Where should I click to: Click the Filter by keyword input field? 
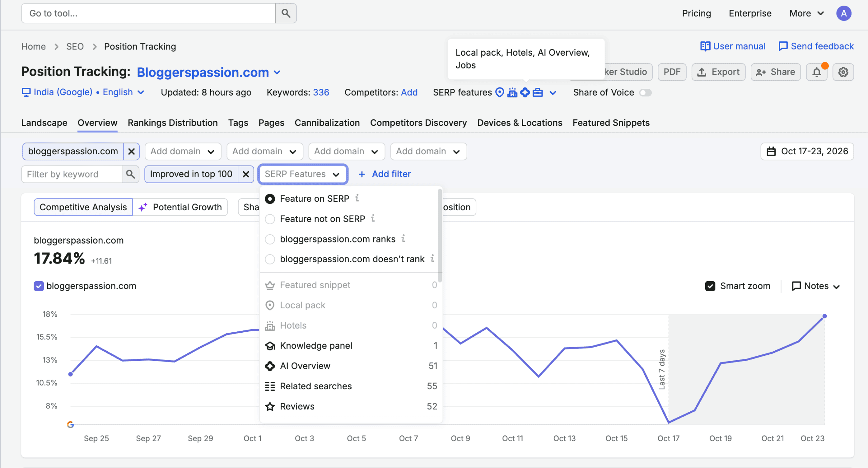(72, 174)
